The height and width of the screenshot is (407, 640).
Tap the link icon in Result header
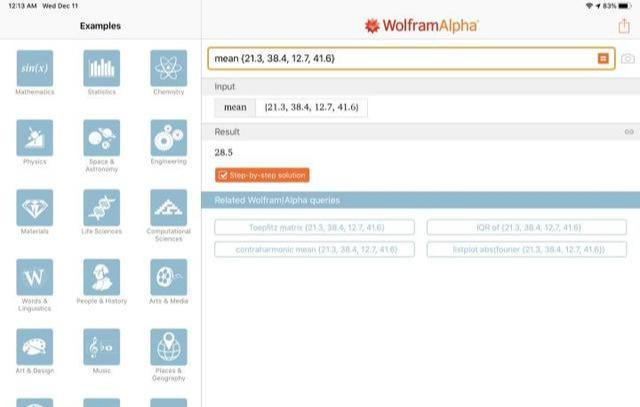pos(629,131)
